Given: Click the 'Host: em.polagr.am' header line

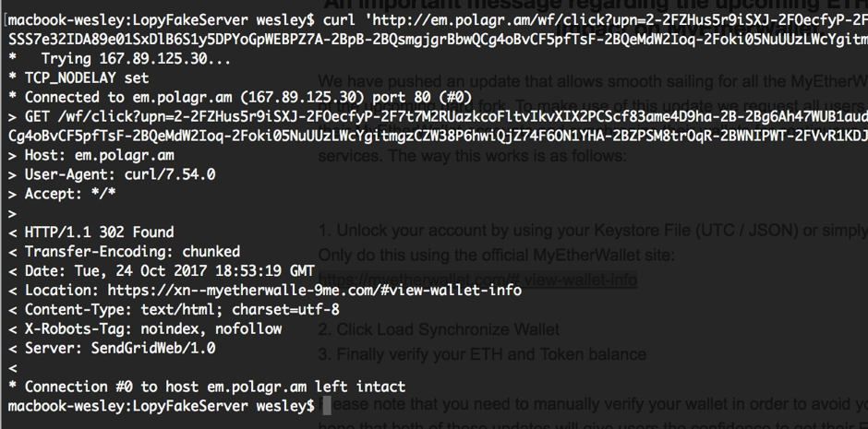Looking at the screenshot, I should pos(90,155).
